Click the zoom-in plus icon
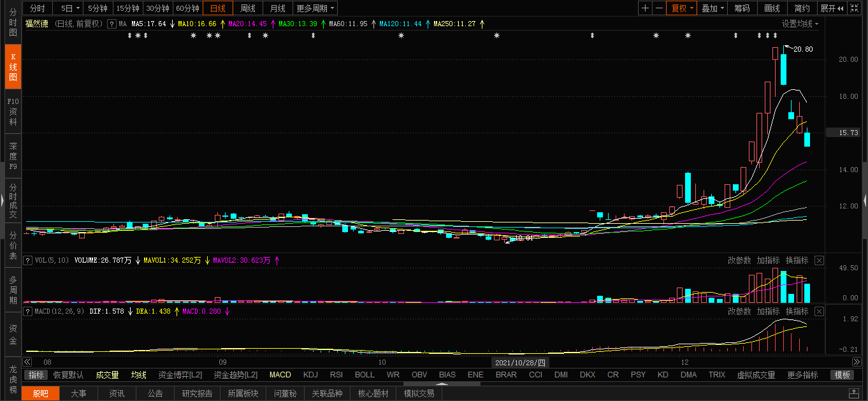Image resolution: width=868 pixels, height=401 pixels. (646, 8)
